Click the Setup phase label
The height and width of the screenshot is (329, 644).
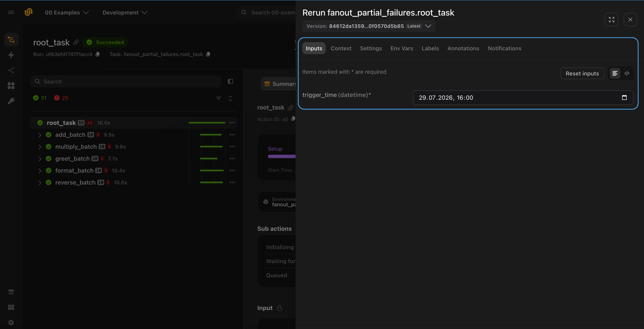(x=275, y=149)
